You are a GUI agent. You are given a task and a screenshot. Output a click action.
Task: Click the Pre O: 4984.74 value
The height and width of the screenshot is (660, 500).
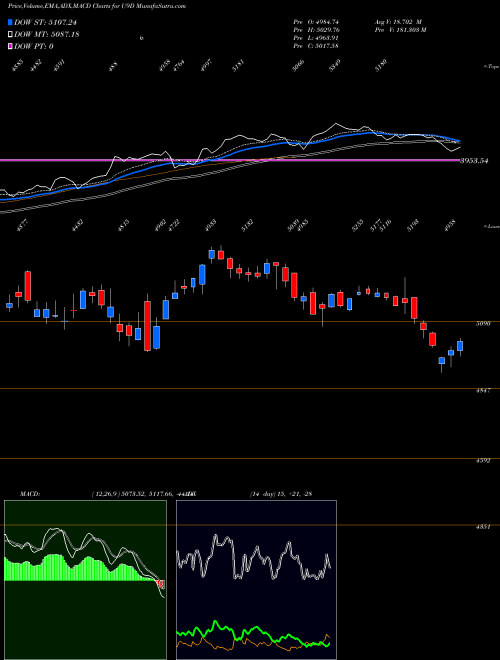317,21
